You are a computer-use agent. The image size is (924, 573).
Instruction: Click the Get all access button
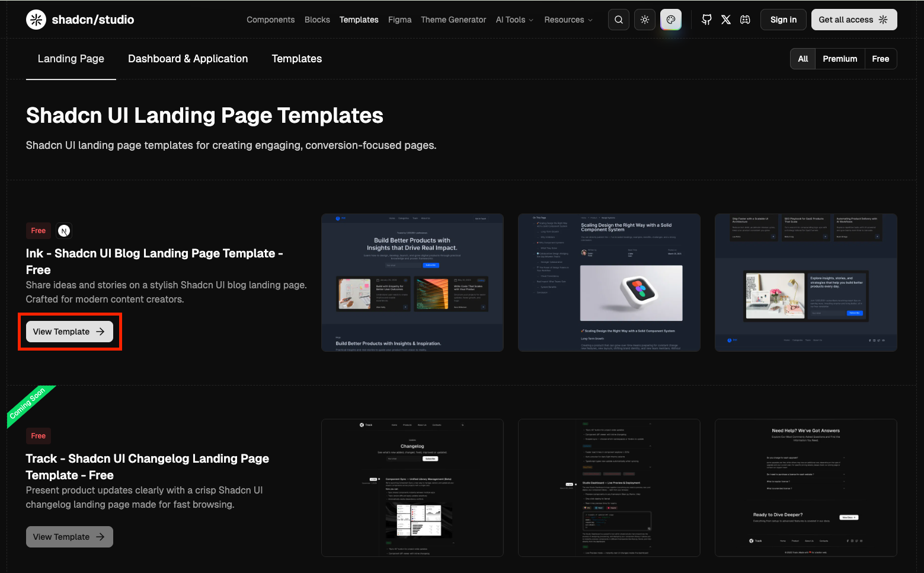(853, 20)
